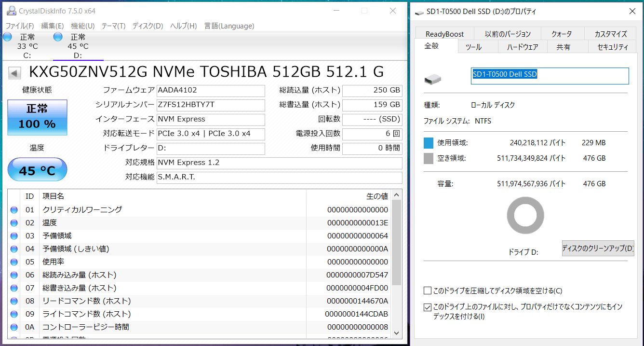This screenshot has width=644, height=346.
Task: Click status orb for リードコマンド数 row
Action: [x=14, y=301]
